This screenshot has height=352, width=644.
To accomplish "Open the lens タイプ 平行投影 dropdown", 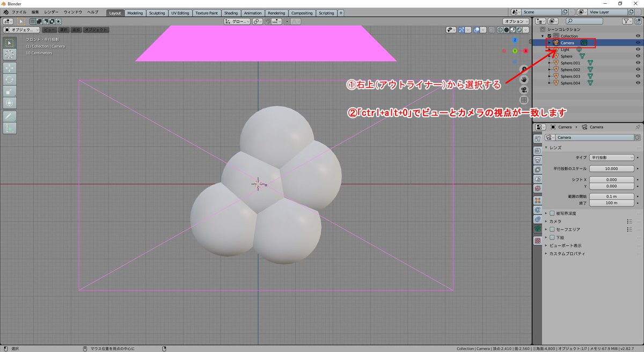I will click(611, 158).
